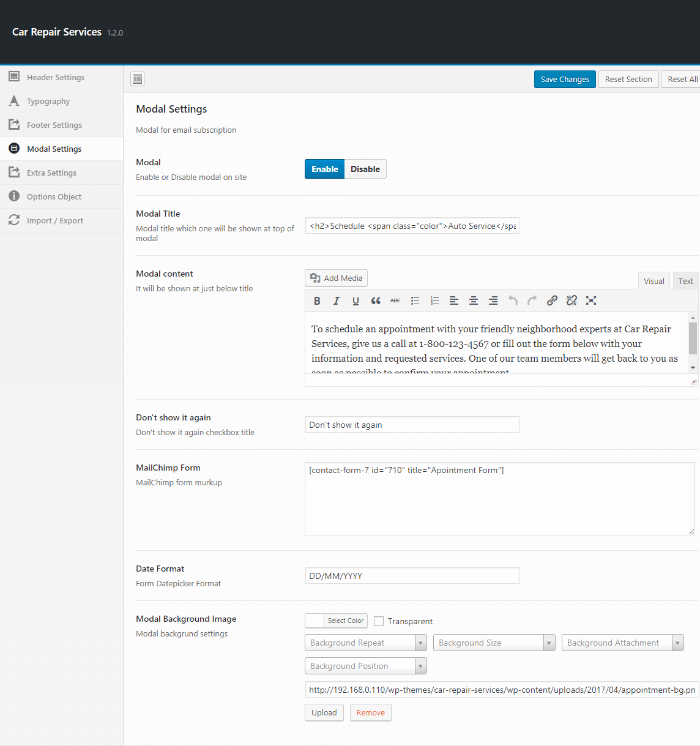
Task: Open fullscreen editor mode
Action: coord(591,300)
